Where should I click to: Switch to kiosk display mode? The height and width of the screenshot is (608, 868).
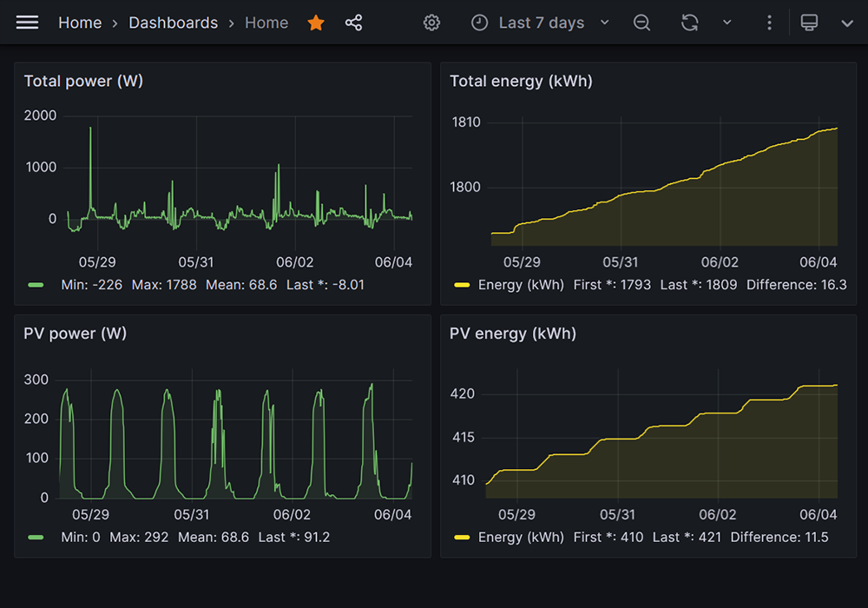tap(809, 23)
